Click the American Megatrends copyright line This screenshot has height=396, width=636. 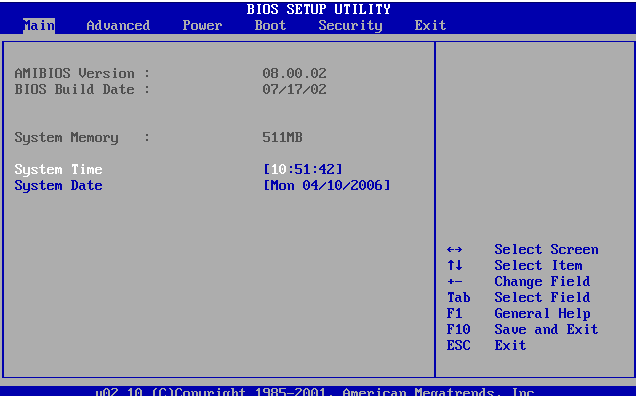click(x=315, y=392)
